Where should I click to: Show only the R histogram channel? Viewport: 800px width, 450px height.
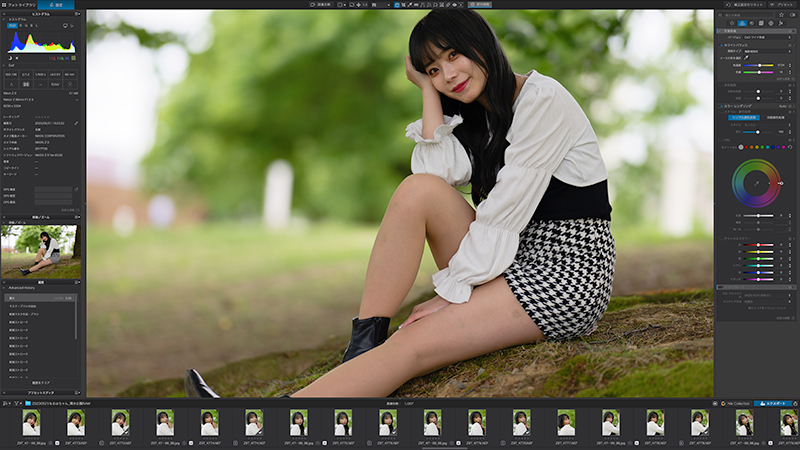coord(21,25)
